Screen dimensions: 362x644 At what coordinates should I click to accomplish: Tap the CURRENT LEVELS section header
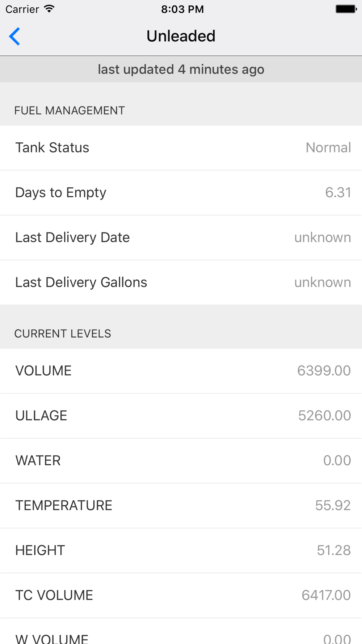pyautogui.click(x=63, y=334)
